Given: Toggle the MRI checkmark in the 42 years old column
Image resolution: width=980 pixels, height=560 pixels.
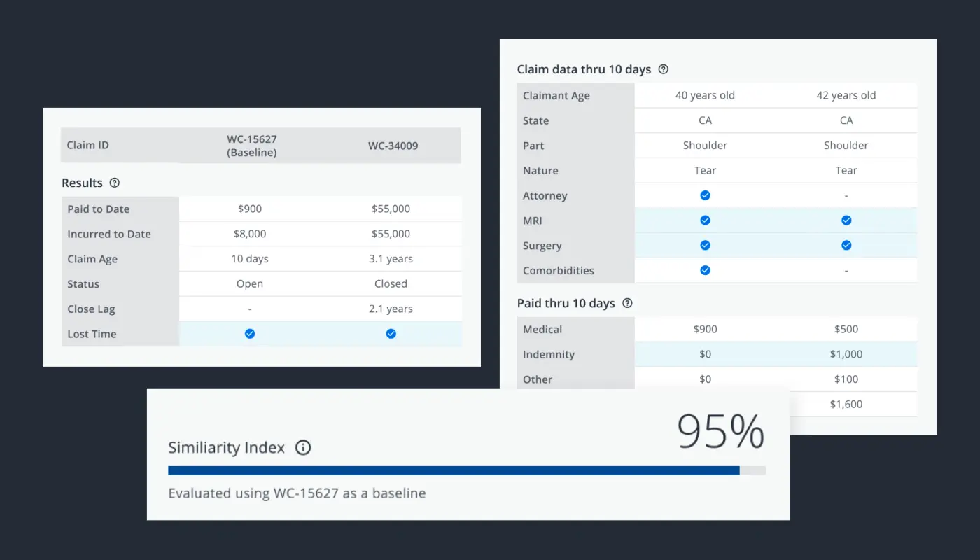Looking at the screenshot, I should tap(846, 220).
